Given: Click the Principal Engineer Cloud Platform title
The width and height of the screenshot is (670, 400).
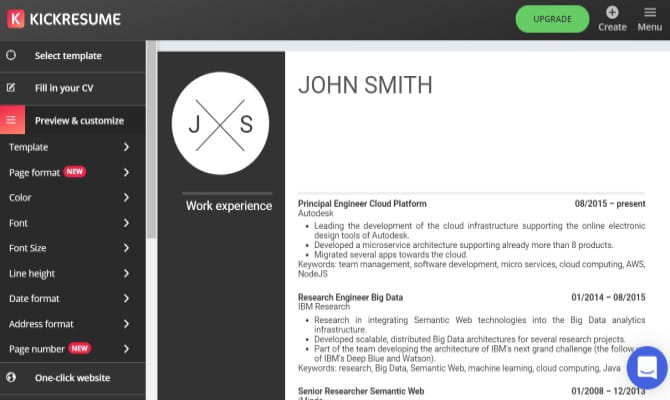Looking at the screenshot, I should [x=362, y=203].
